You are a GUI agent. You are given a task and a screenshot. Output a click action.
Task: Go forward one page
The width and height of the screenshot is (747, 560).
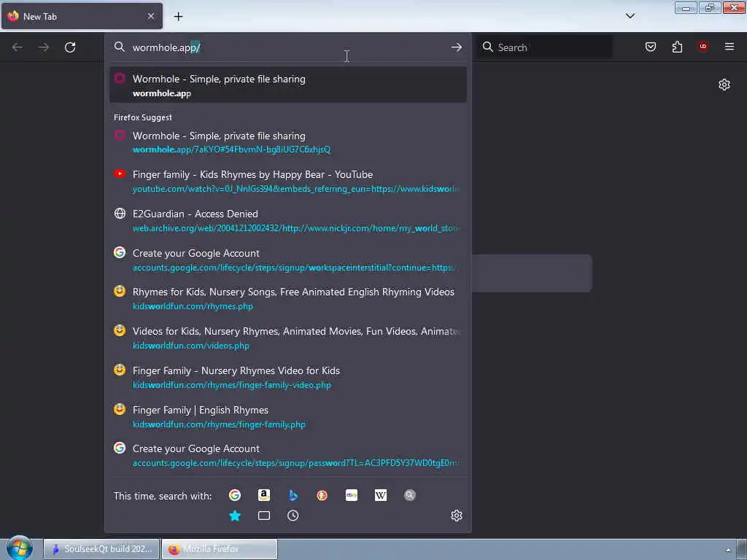(x=43, y=47)
